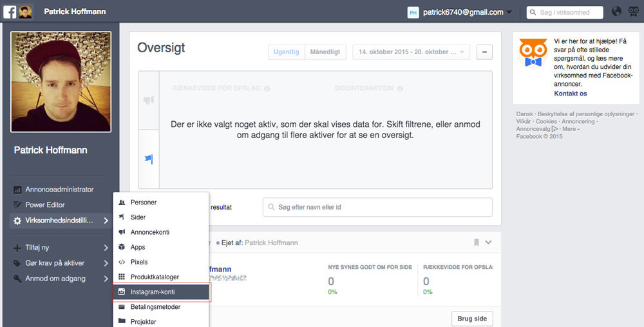Click the owl help icon in top bar
The image size is (644, 327).
[633, 12]
